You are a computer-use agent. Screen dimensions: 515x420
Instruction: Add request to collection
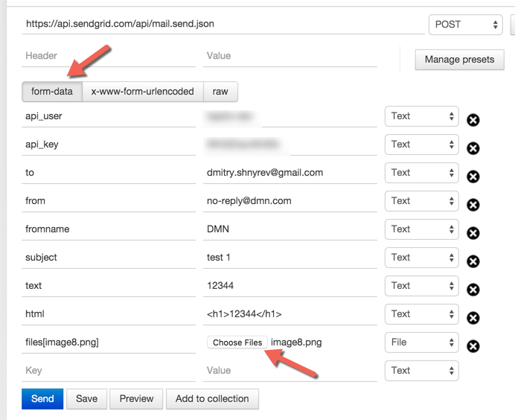click(x=212, y=398)
